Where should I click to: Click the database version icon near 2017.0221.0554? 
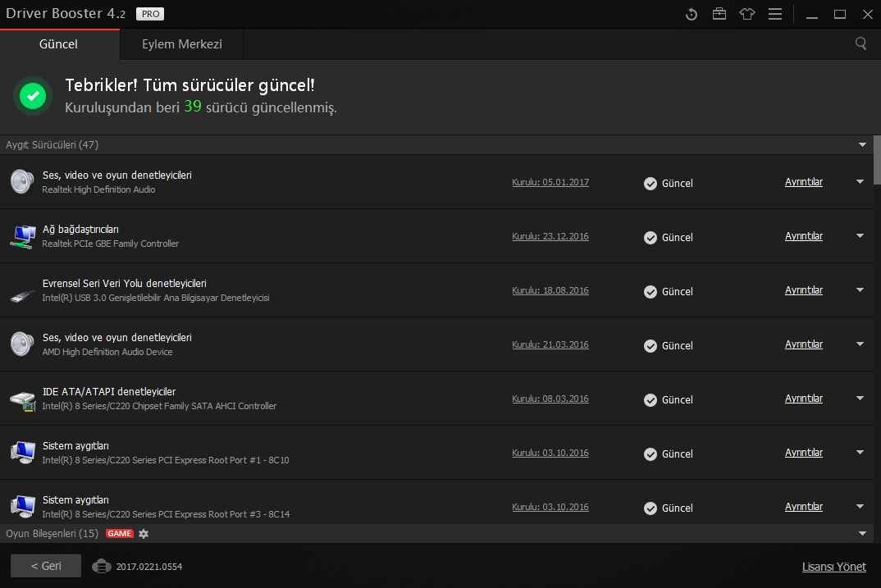click(102, 566)
